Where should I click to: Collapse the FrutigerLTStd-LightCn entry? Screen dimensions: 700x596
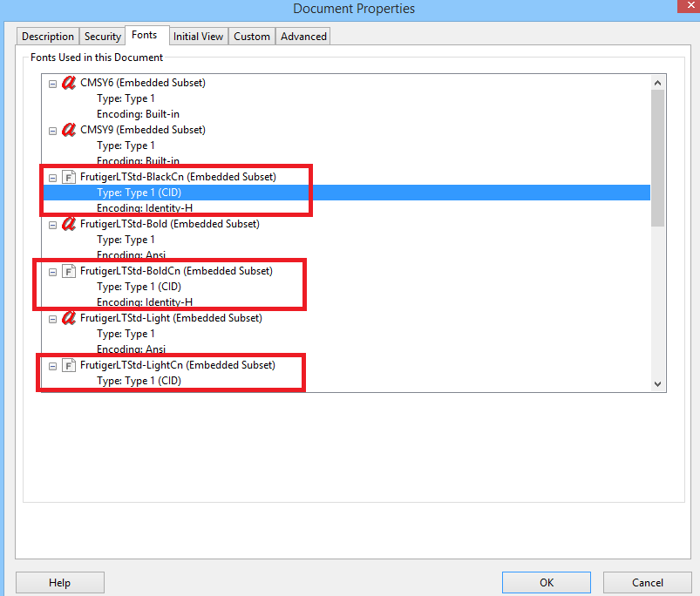click(52, 365)
